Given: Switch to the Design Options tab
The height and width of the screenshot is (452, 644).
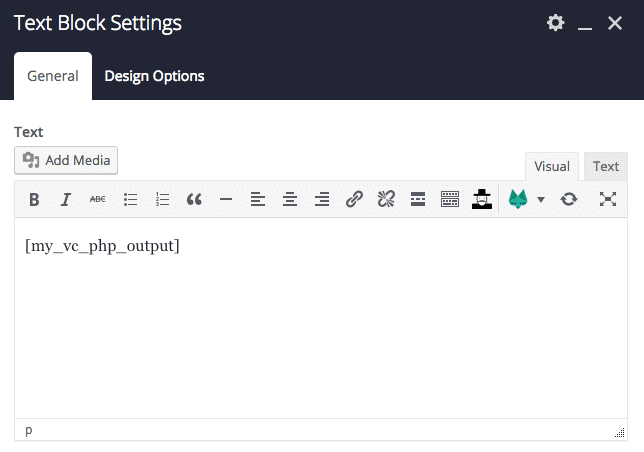Looking at the screenshot, I should pyautogui.click(x=154, y=76).
